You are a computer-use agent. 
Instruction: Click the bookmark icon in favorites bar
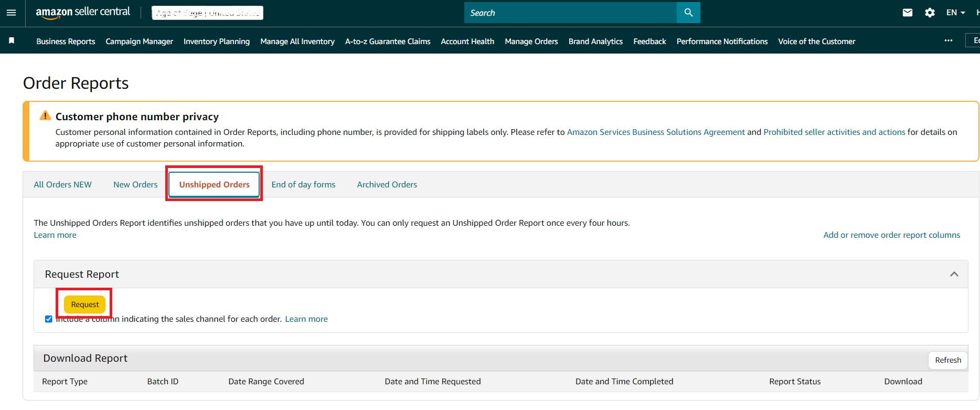[x=12, y=40]
